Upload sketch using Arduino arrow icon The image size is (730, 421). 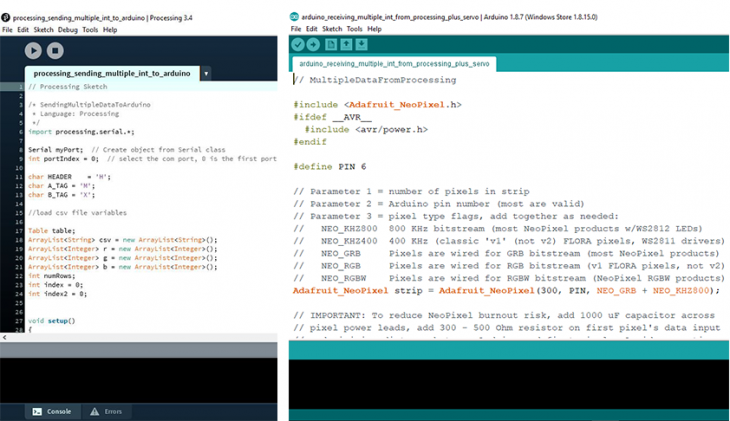(x=314, y=45)
